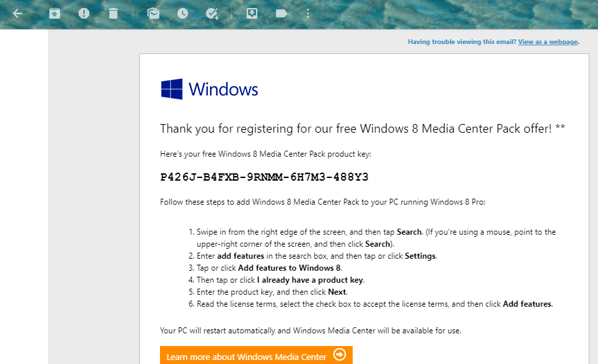Screen dimensions: 598x364
Task: Move email to another folder
Action: pos(252,14)
